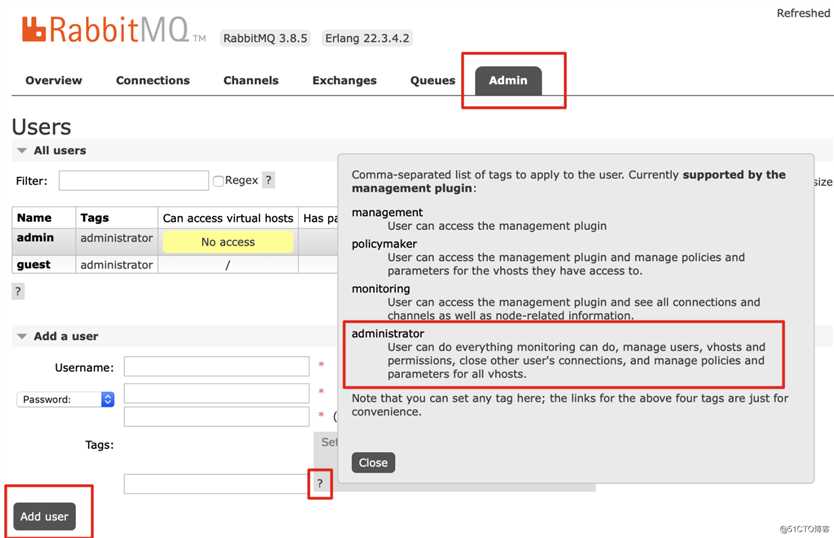Go to the Channels tab
Screen dimensions: 834x538
click(x=251, y=80)
